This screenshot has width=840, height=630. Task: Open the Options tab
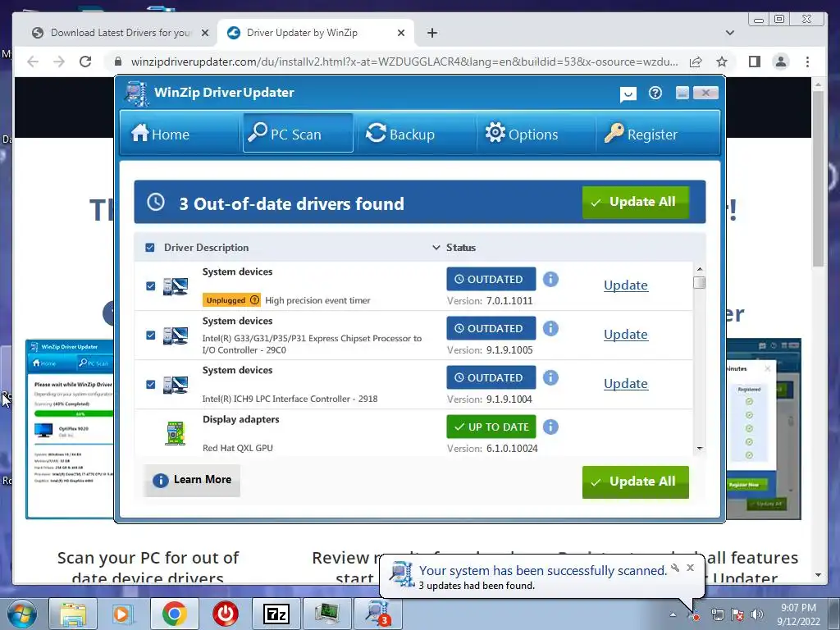(x=521, y=134)
